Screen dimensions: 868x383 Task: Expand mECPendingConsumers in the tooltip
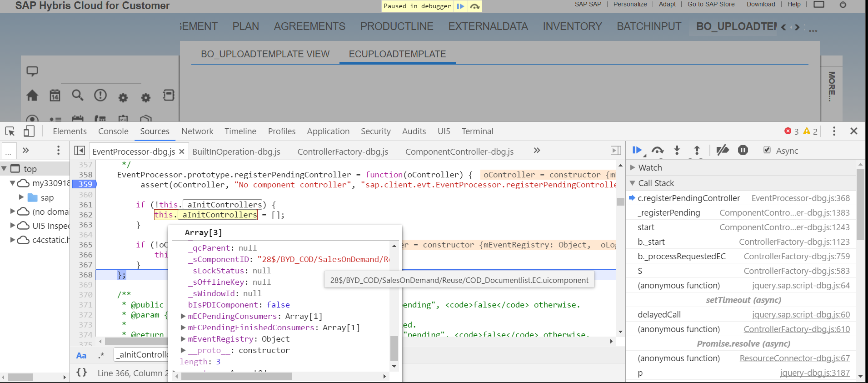pyautogui.click(x=183, y=316)
